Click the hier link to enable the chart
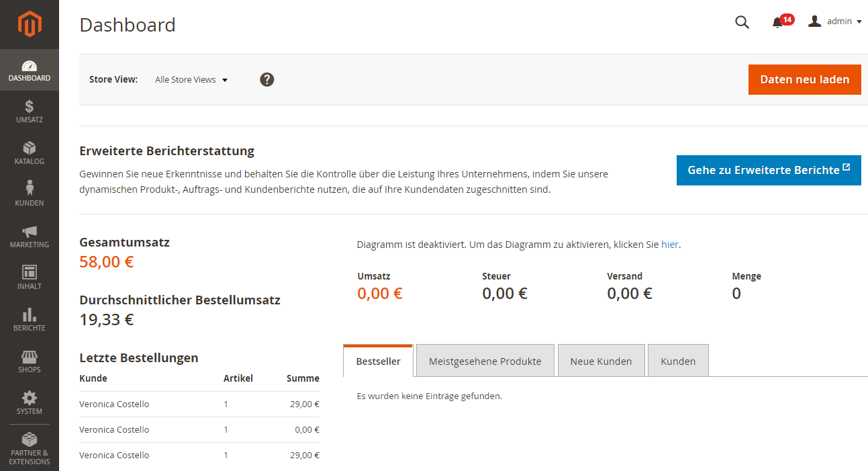 tap(669, 244)
